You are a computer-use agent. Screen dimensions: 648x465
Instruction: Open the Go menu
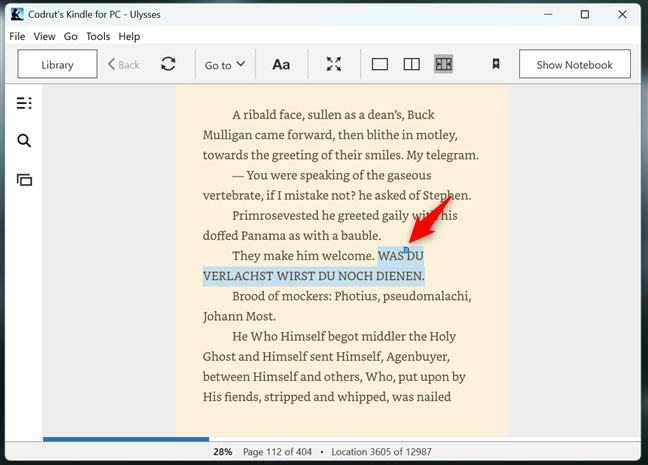coord(71,36)
